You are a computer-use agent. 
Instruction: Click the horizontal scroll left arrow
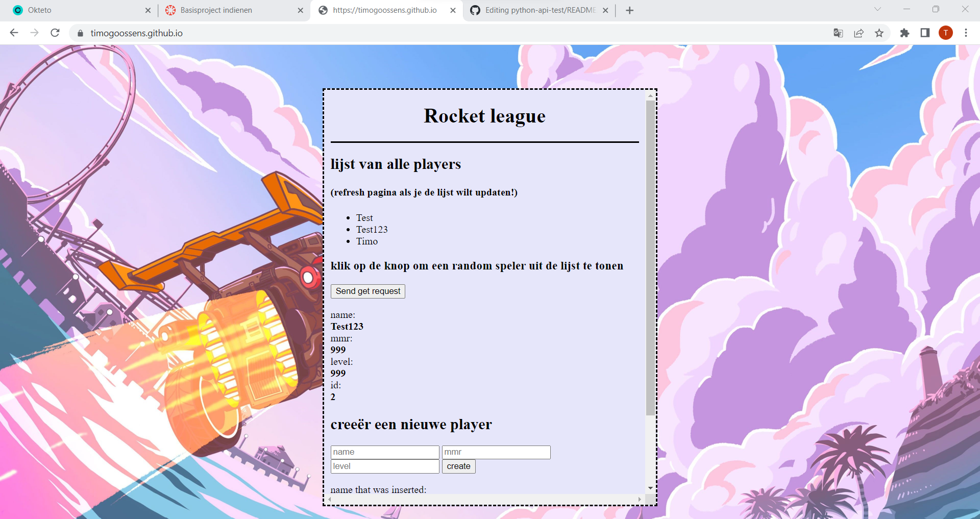coord(330,499)
